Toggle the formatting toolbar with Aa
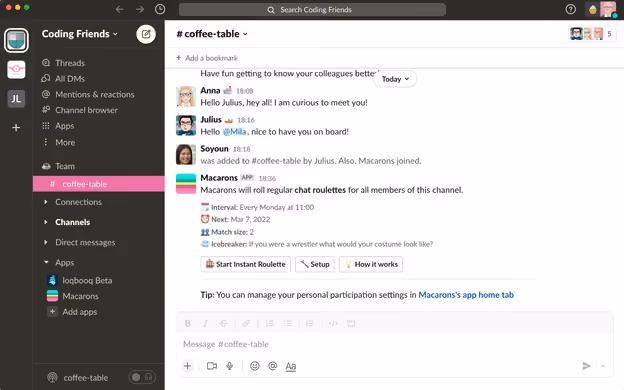The width and height of the screenshot is (624, 390). pos(291,366)
